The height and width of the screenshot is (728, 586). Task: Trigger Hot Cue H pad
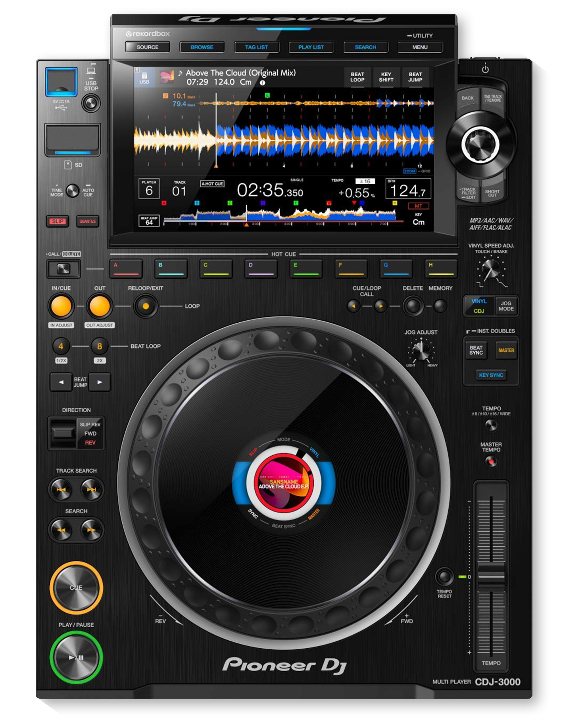coord(441,269)
